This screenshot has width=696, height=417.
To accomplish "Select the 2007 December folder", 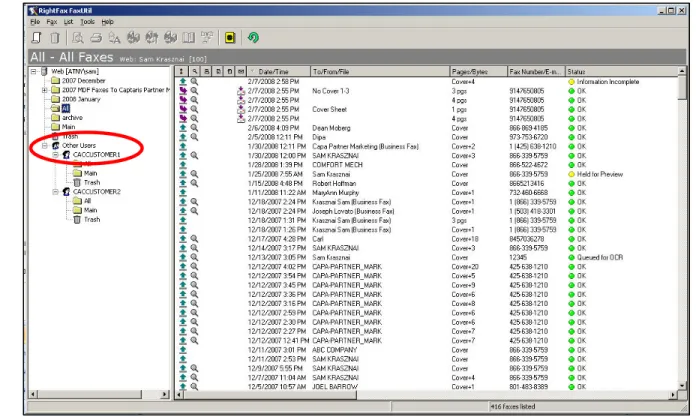I will pos(79,81).
